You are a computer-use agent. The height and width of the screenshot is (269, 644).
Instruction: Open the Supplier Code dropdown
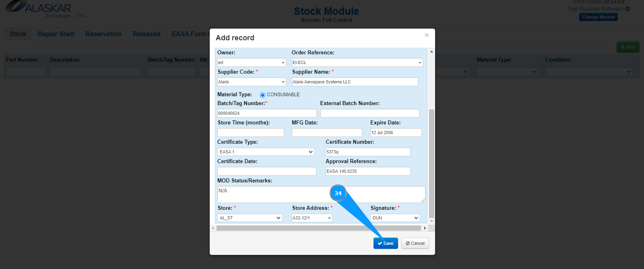[283, 82]
